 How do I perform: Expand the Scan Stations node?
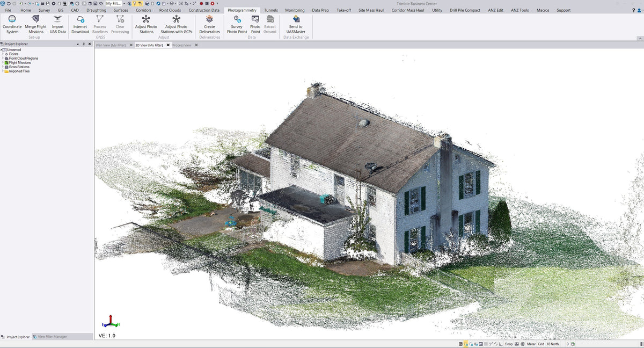coord(3,67)
